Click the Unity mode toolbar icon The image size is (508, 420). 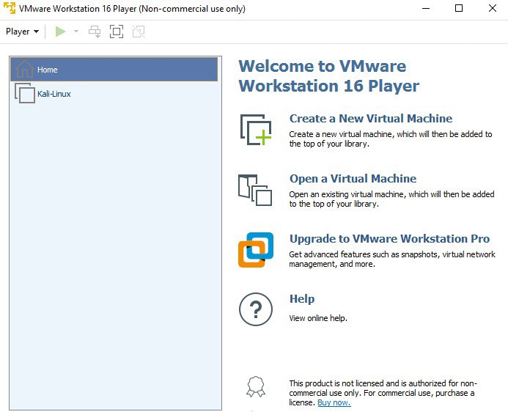pyautogui.click(x=139, y=32)
